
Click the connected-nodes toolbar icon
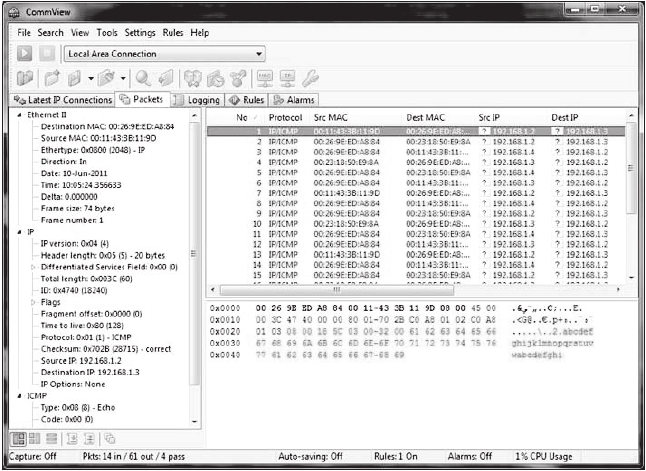click(x=238, y=78)
